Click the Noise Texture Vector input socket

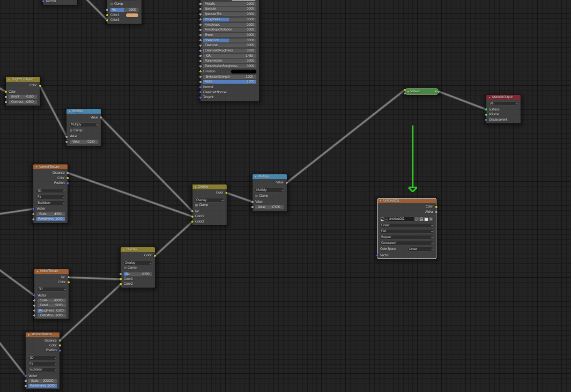(35, 295)
